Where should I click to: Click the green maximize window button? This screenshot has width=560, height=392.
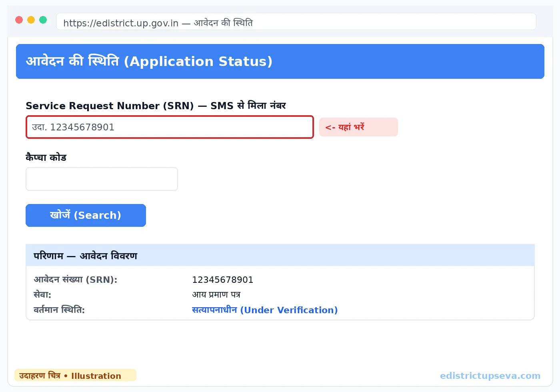(43, 20)
